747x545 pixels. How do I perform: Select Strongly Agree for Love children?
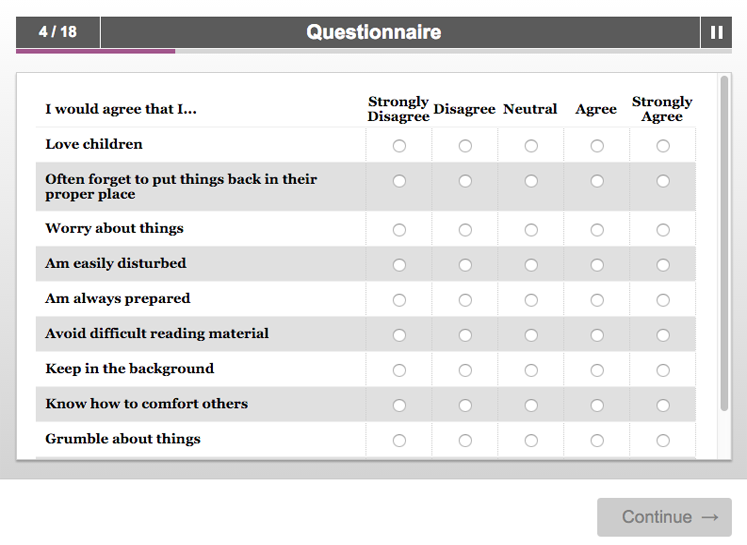coord(663,146)
